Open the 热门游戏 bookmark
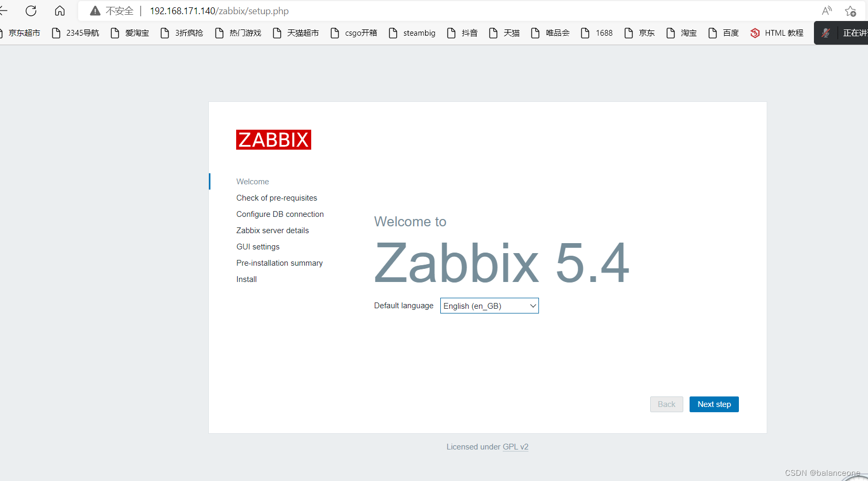The height and width of the screenshot is (481, 868). 238,33
